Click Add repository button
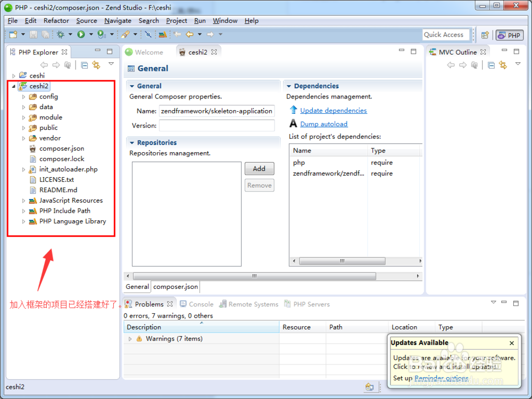The image size is (532, 399). [259, 169]
